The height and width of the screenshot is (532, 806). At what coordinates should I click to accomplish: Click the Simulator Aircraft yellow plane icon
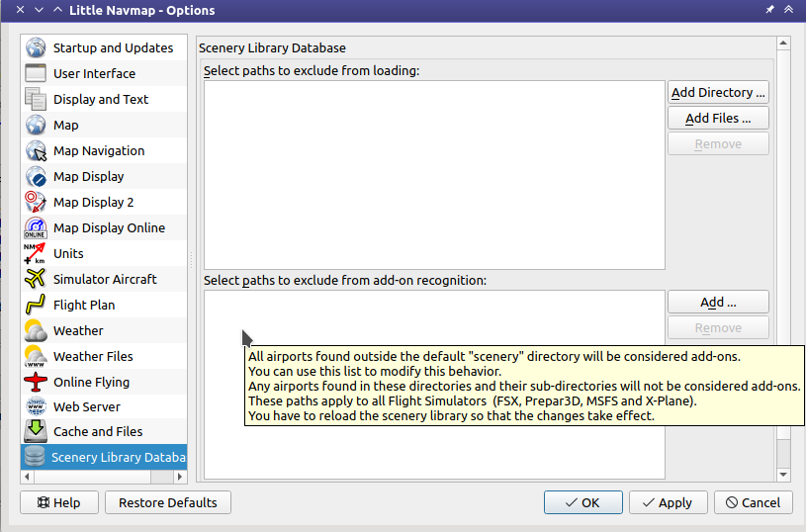(35, 279)
